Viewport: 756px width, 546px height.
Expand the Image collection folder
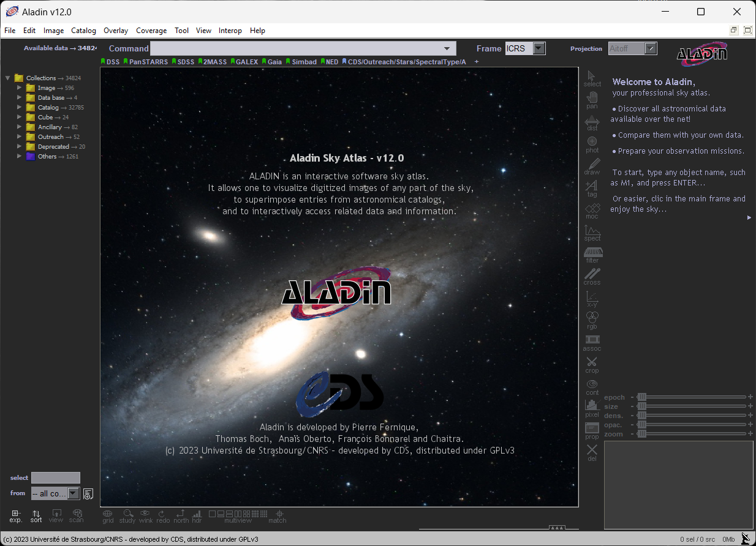coord(19,88)
